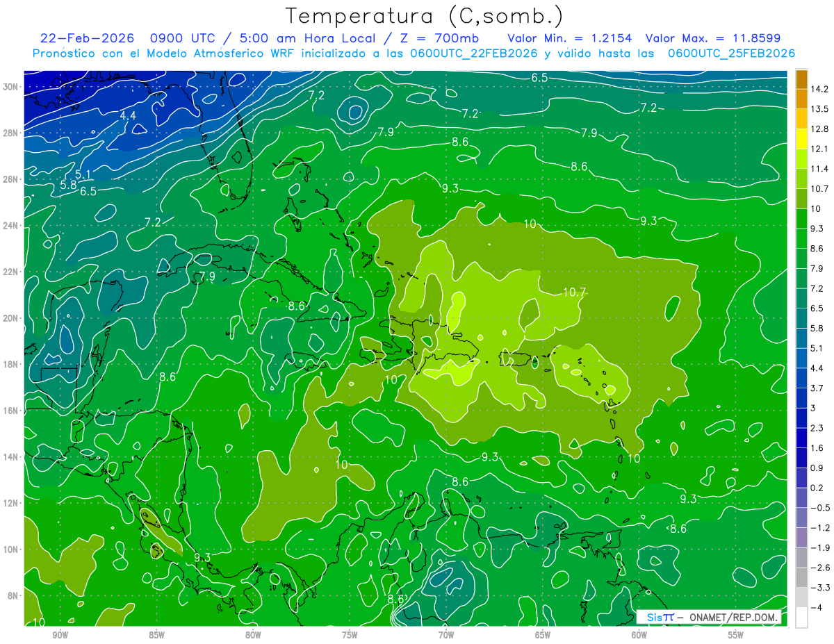Click the -2.6 color scale label

coord(819,568)
